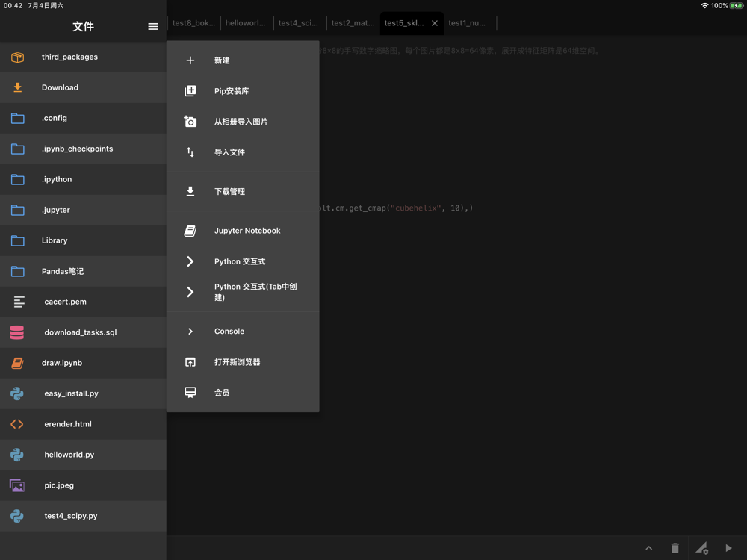This screenshot has width=747, height=560.
Task: Switch to the test8_bok tab
Action: [193, 23]
